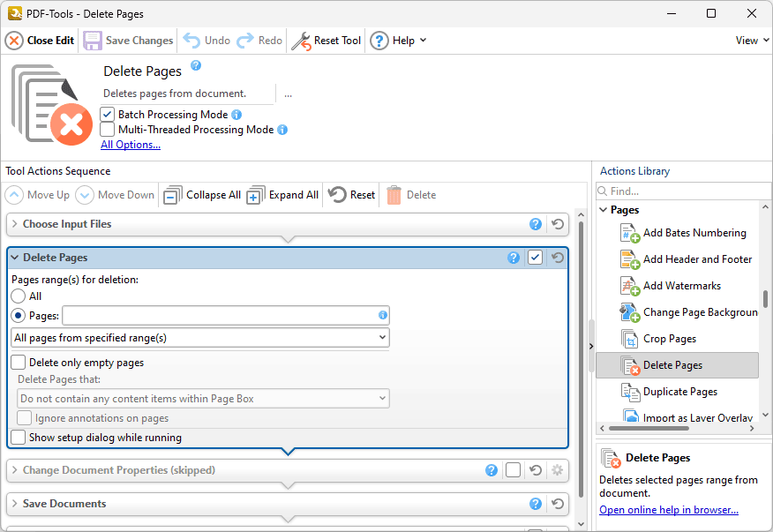Click scroll down arrow of actions sequence
773x532 pixels.
[x=581, y=524]
